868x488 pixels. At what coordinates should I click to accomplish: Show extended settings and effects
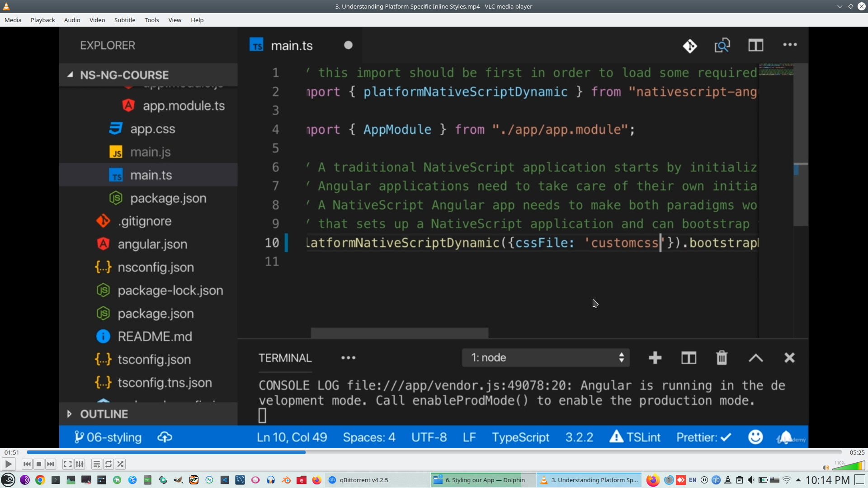(x=80, y=464)
